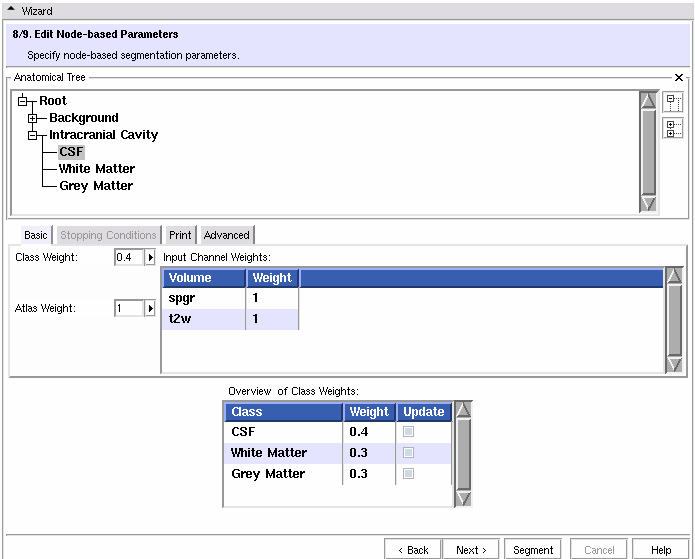The image size is (695, 559).
Task: Open the Print tab
Action: (180, 235)
